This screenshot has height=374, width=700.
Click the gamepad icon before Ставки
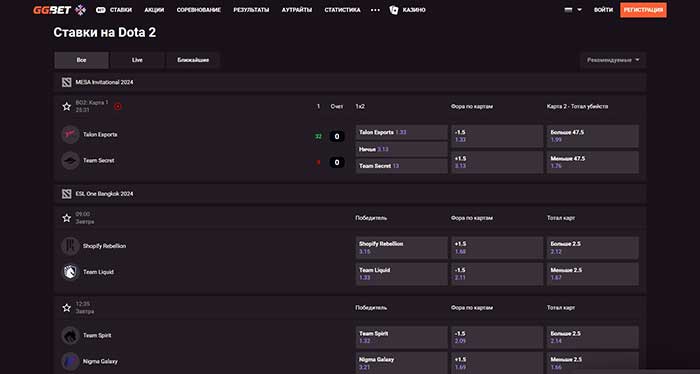101,10
